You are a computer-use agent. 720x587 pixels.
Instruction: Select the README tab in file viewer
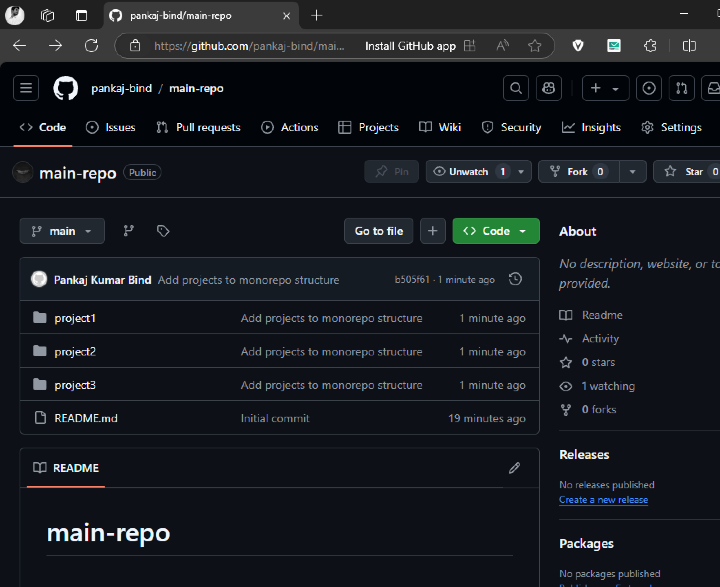point(66,468)
